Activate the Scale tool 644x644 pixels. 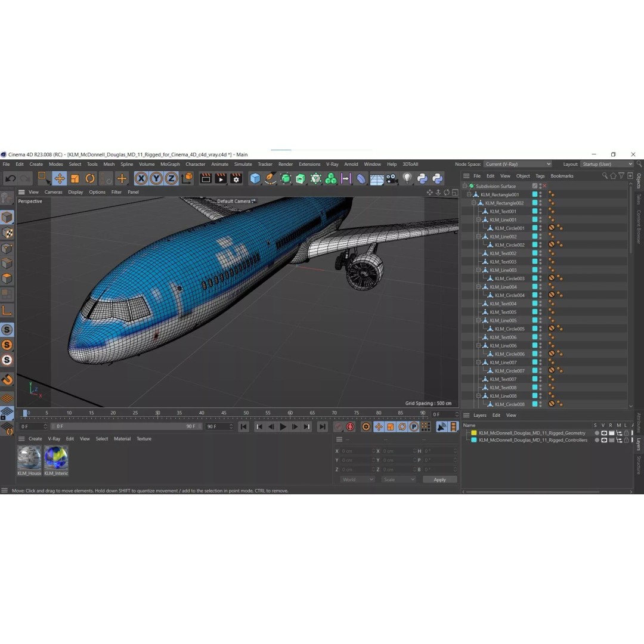[75, 178]
